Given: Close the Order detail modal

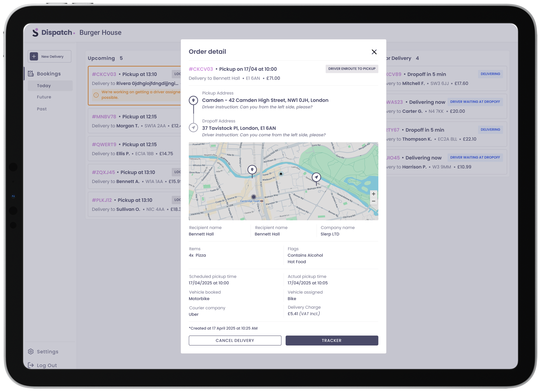Looking at the screenshot, I should [374, 52].
